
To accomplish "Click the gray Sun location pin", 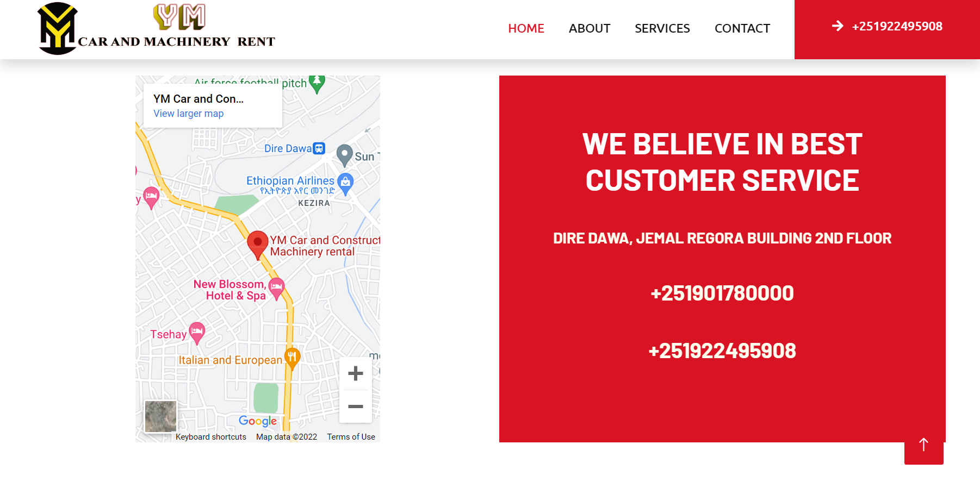I will point(345,155).
